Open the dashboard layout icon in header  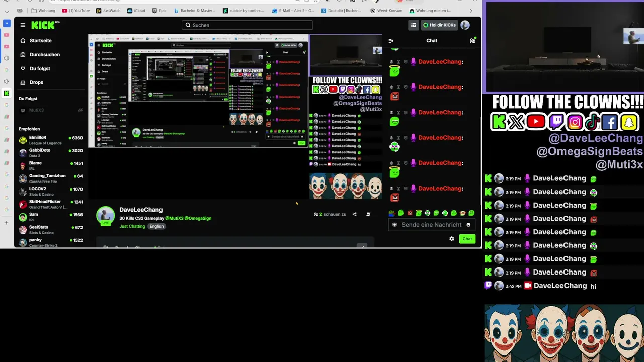(413, 25)
